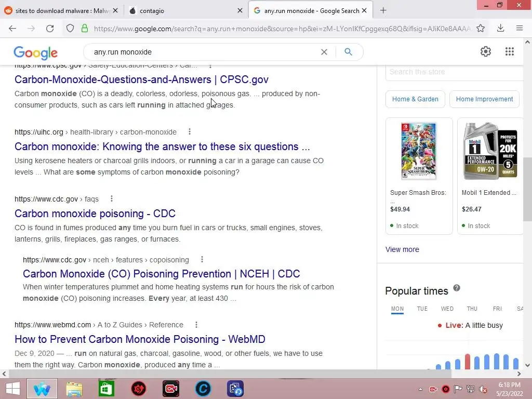532x399 pixels.
Task: Click the https://www.webmd.com breadcrumb text
Action: 52,325
